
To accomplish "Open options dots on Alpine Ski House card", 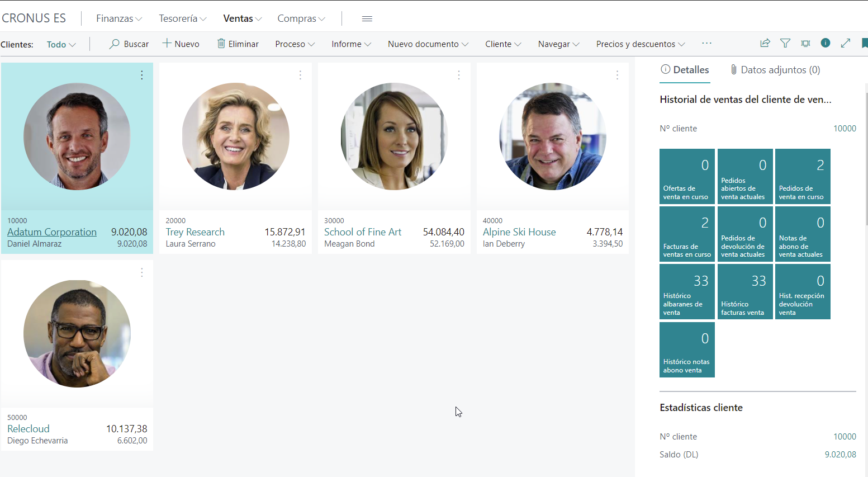I will 617,75.
